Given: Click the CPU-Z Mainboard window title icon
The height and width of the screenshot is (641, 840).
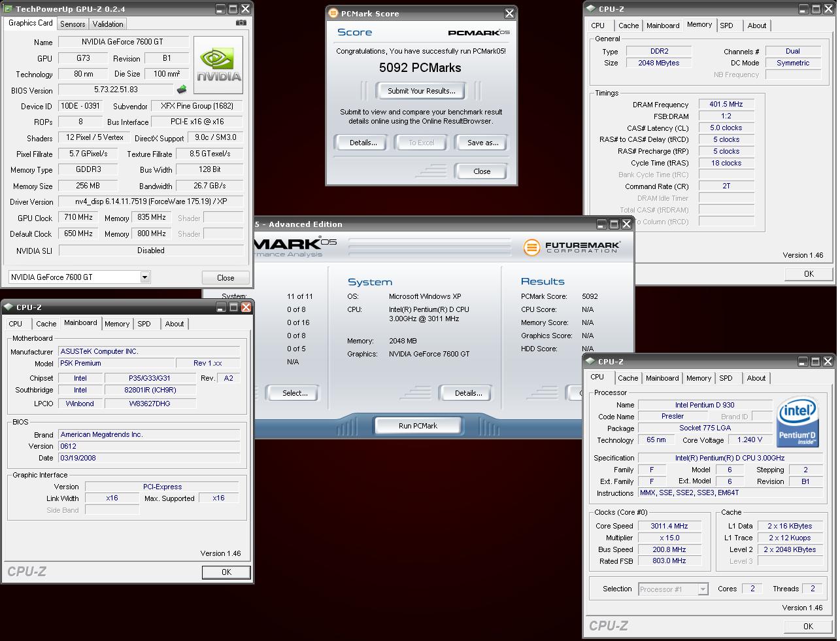Looking at the screenshot, I should (x=8, y=307).
